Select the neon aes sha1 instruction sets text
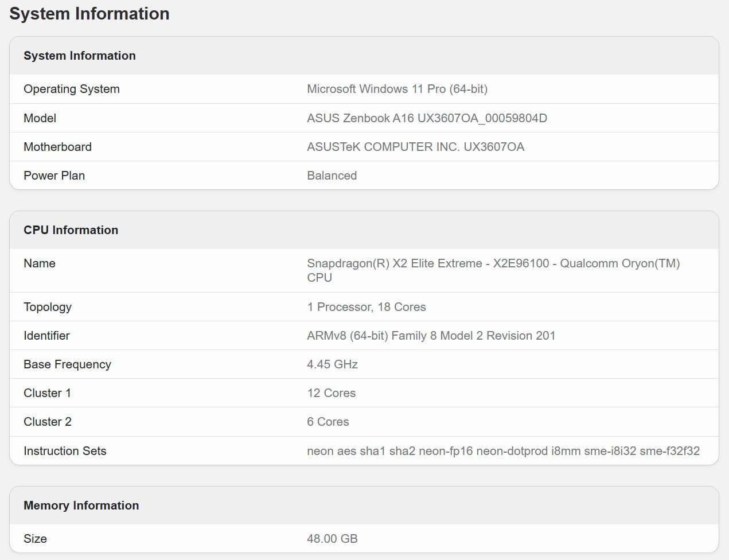Screen dimensions: 729x560 click(x=503, y=451)
